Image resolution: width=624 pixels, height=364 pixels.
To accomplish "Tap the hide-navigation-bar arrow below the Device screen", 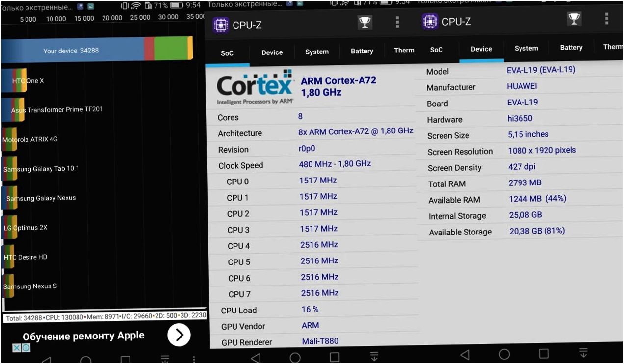I will pos(583,353).
